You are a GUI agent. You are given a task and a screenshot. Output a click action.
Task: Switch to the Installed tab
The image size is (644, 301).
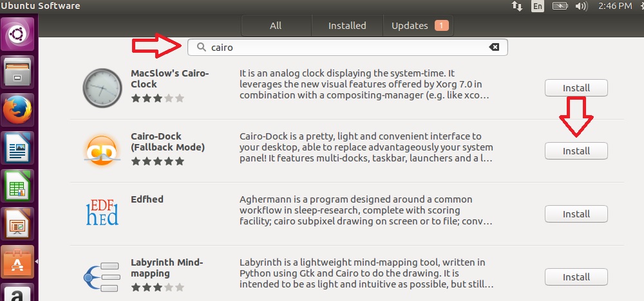(x=347, y=26)
